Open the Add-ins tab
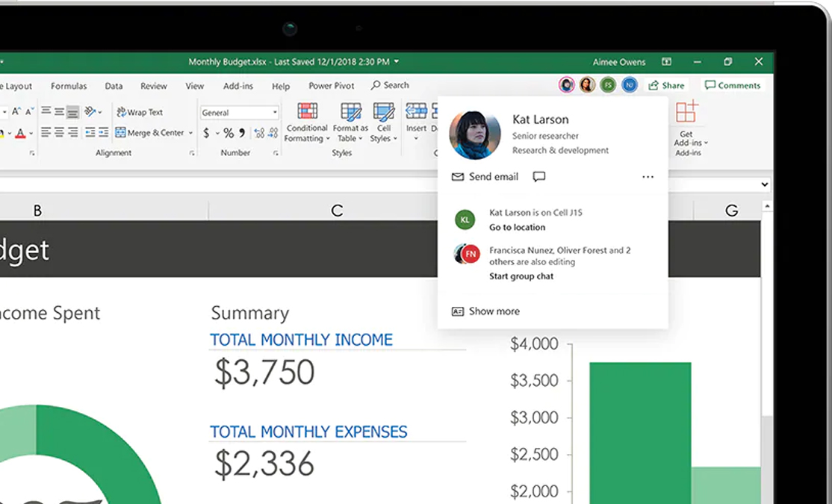Screen dimensions: 832x504 (238, 86)
